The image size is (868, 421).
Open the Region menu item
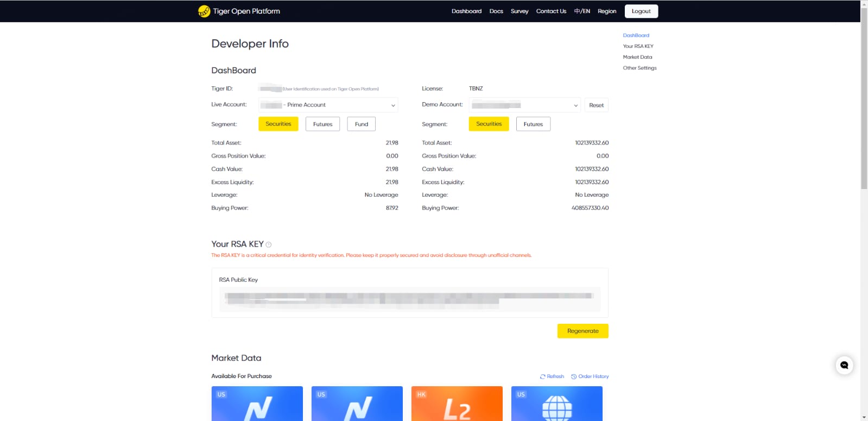click(x=607, y=11)
